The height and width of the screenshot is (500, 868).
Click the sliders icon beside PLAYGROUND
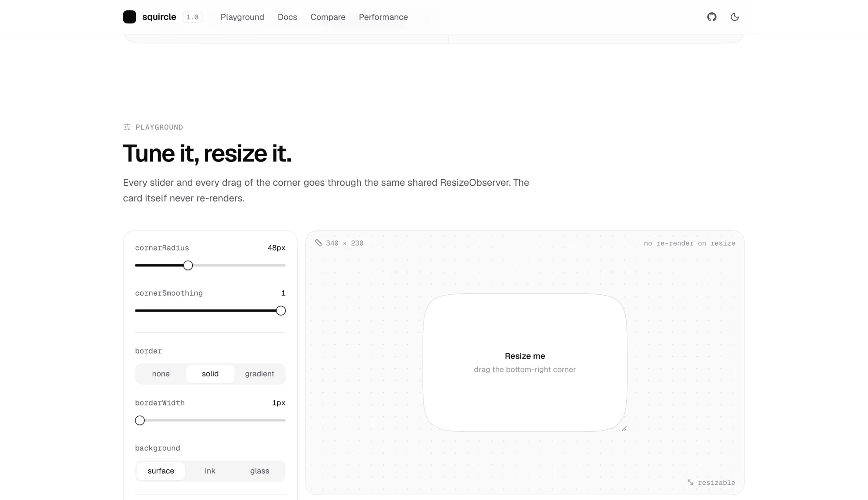[x=127, y=127]
